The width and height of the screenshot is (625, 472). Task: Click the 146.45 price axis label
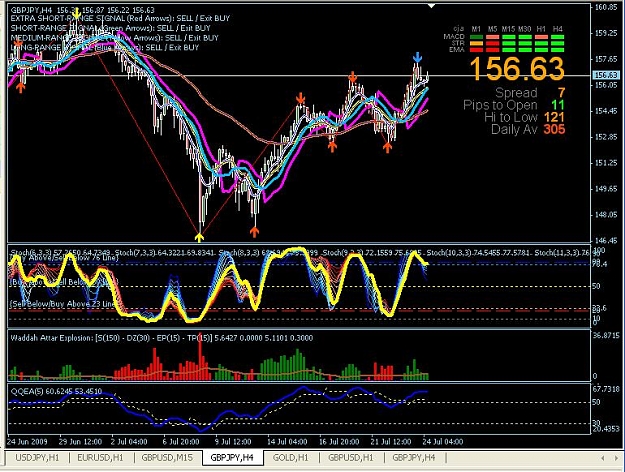pos(606,241)
